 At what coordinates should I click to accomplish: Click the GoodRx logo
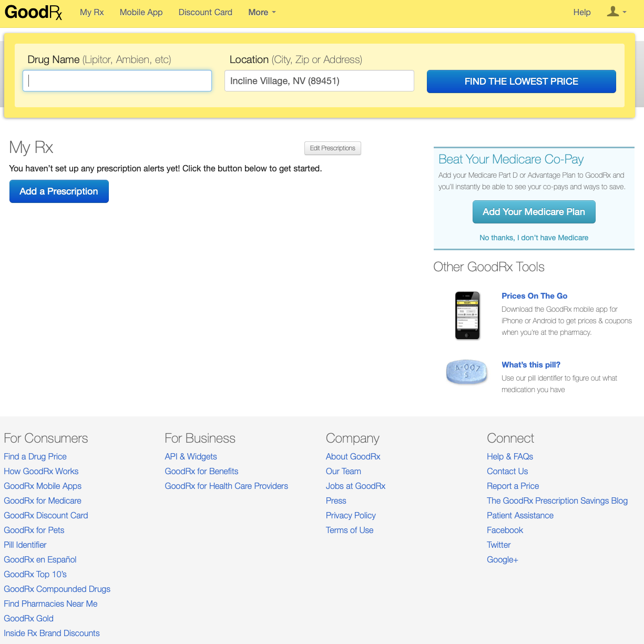(34, 12)
